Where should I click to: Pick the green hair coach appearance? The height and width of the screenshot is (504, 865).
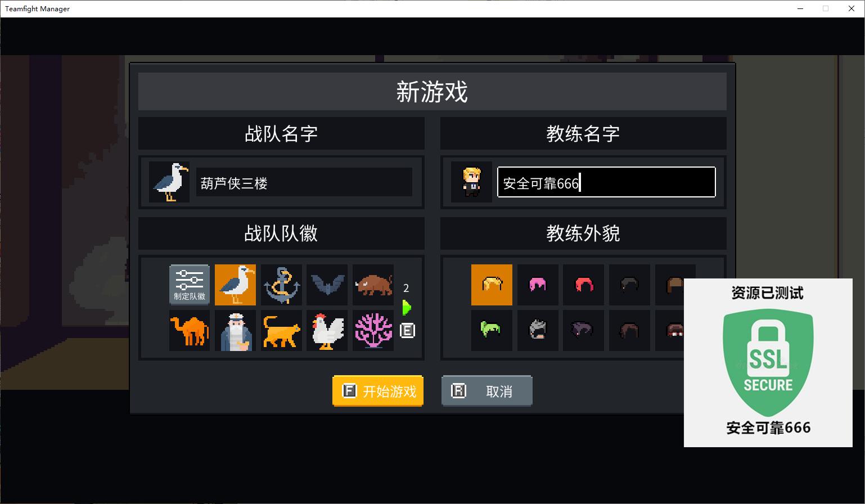492,331
